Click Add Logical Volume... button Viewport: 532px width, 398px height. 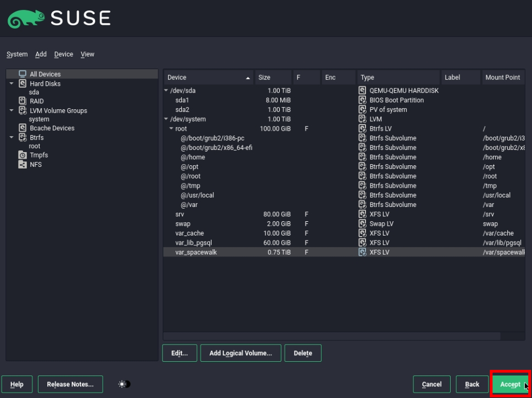(x=241, y=353)
